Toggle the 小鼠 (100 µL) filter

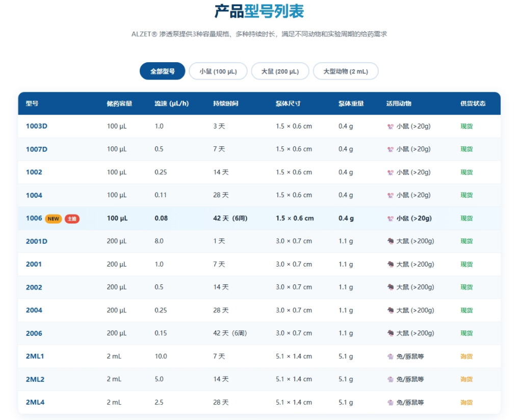click(x=218, y=71)
